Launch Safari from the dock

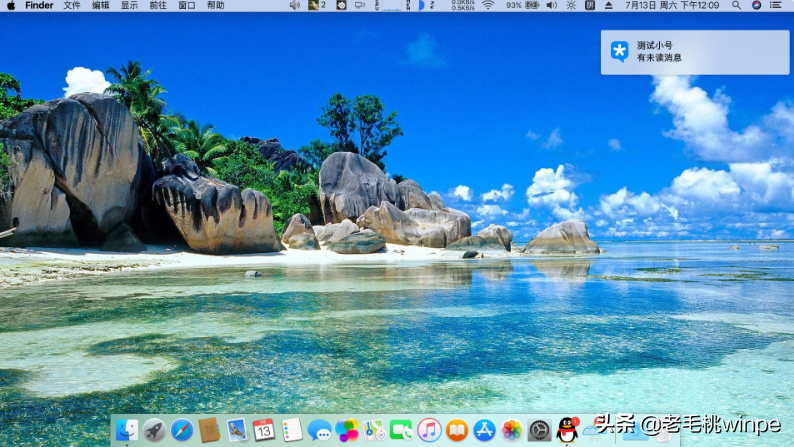[182, 430]
